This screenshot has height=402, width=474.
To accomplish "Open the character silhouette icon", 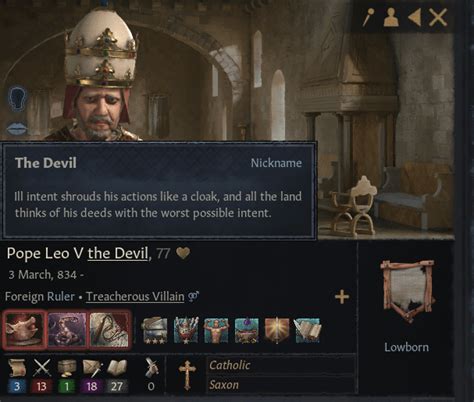I will click(391, 17).
